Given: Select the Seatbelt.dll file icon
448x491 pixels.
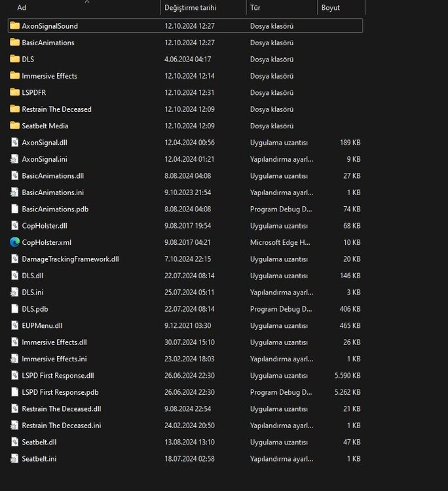Looking at the screenshot, I should (14, 442).
